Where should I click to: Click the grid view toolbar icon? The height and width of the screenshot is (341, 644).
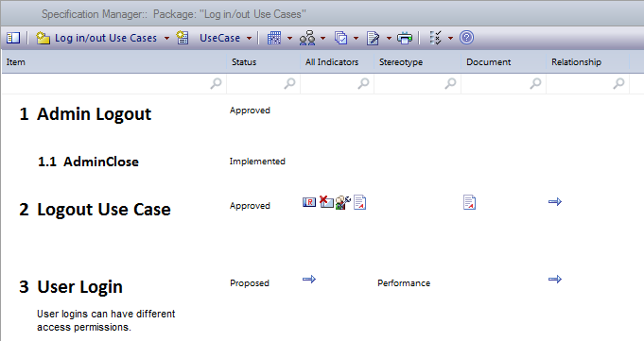tap(274, 38)
